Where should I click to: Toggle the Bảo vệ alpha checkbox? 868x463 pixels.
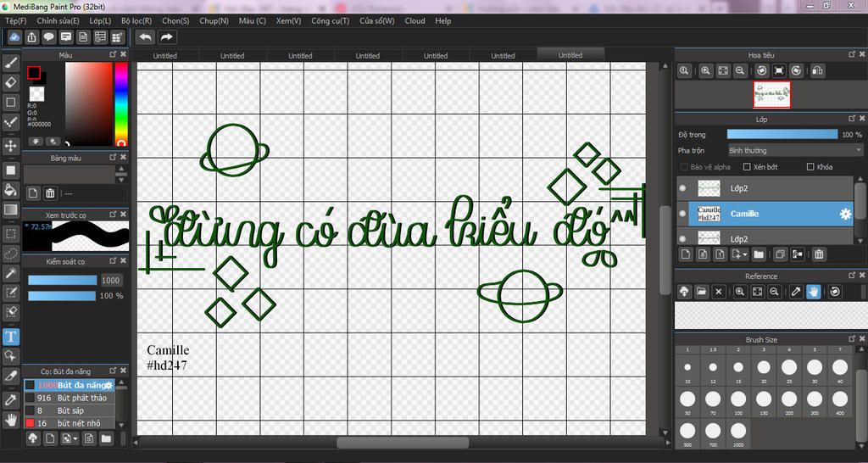[684, 167]
